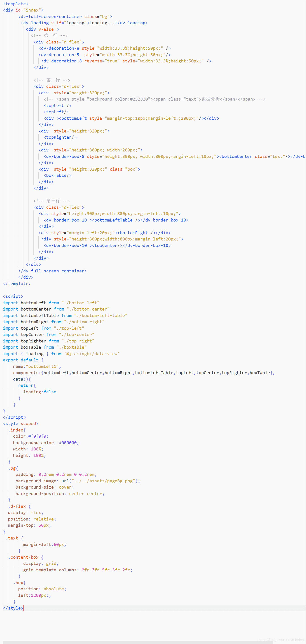Click the loading:false line
Viewport: 306px width, 644px height.
click(x=40, y=392)
